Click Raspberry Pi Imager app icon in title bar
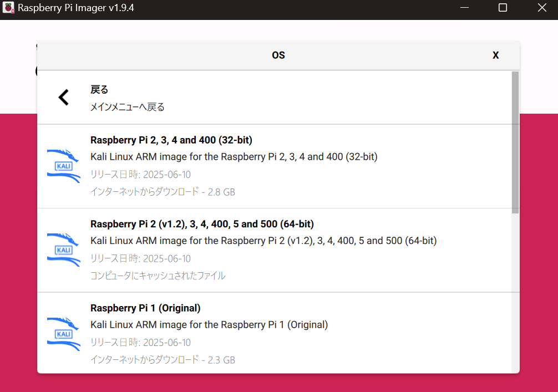 click(x=8, y=7)
